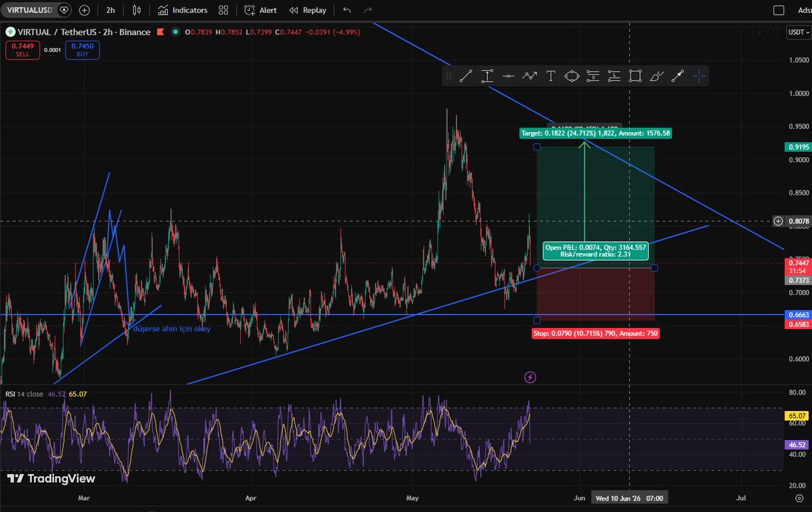The width and height of the screenshot is (812, 512).
Task: Click the plus icon beside 0.8078 price label
Action: pos(778,221)
